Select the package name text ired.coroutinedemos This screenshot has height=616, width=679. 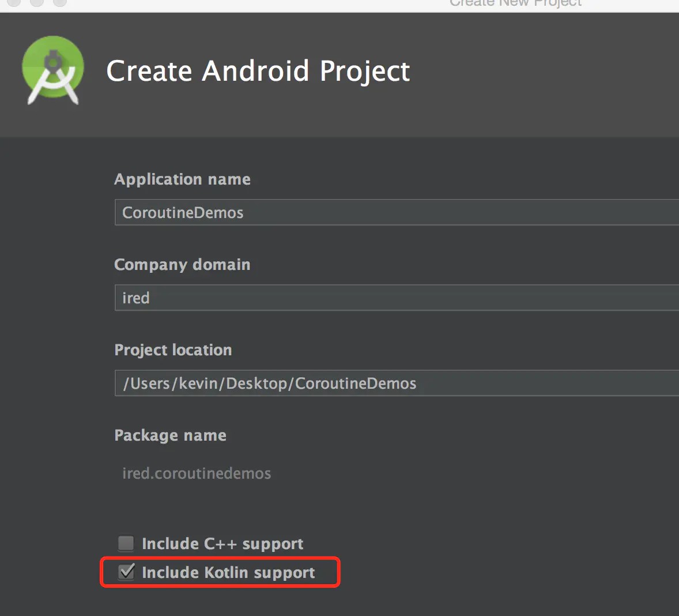coord(197,474)
